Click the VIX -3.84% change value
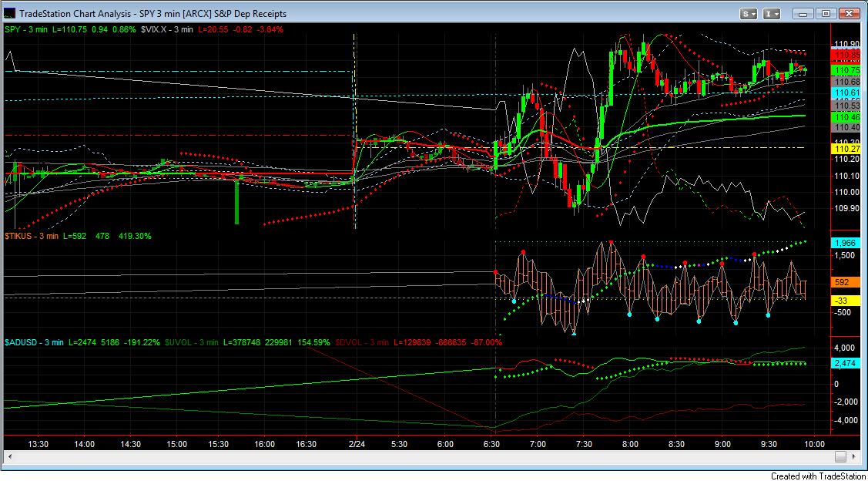Viewport: 868px width, 481px height. coord(269,29)
